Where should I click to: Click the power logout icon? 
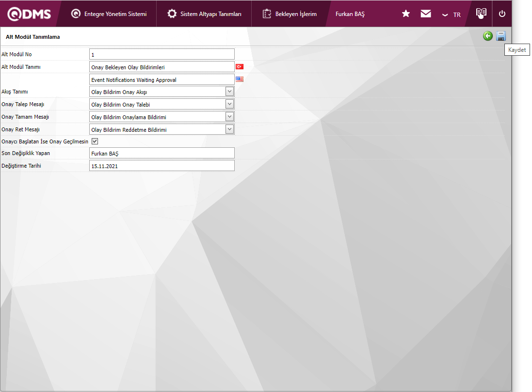click(x=502, y=14)
